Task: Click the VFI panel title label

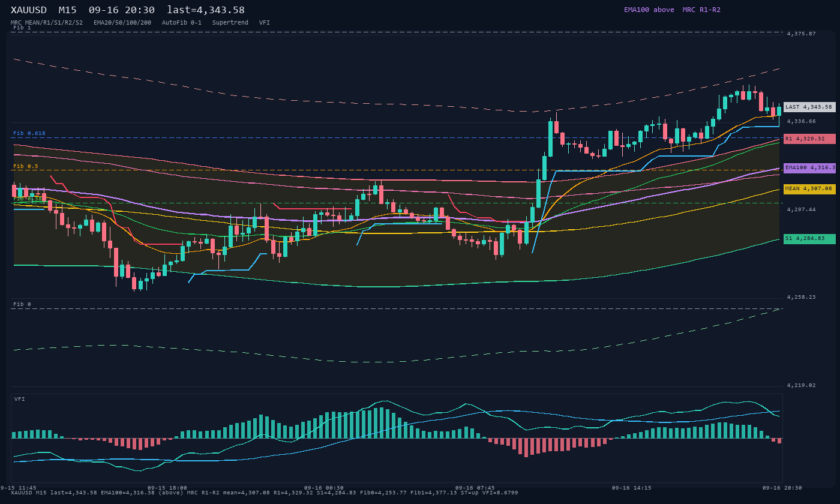Action: (x=20, y=399)
